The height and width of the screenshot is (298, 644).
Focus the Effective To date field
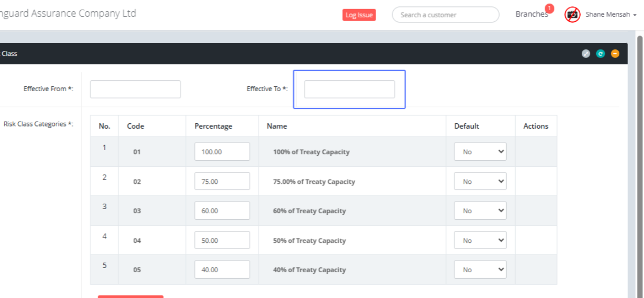(349, 90)
